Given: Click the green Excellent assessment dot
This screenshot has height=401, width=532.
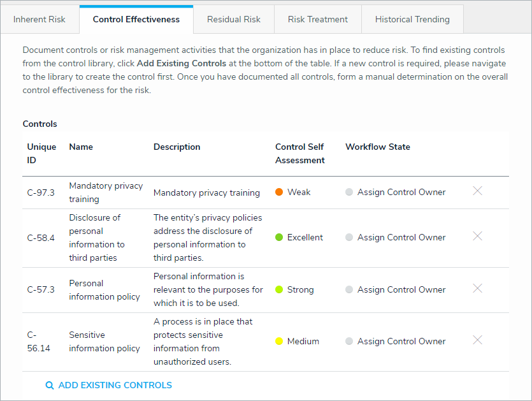Looking at the screenshot, I should click(279, 237).
